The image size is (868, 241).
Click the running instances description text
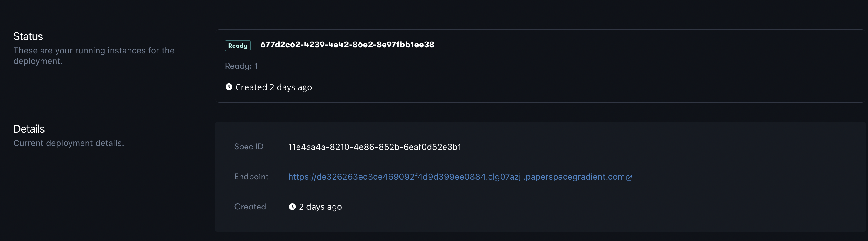pos(94,56)
